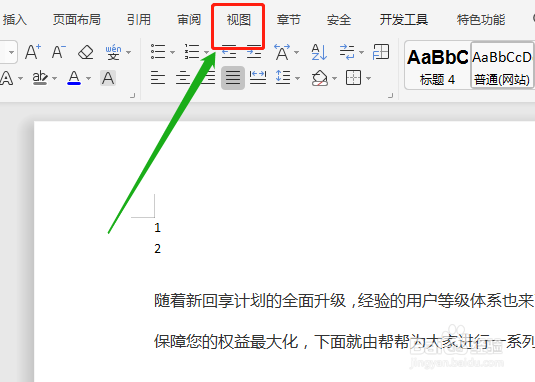Apply blue font color
Image resolution: width=535 pixels, height=382 pixels.
click(74, 78)
